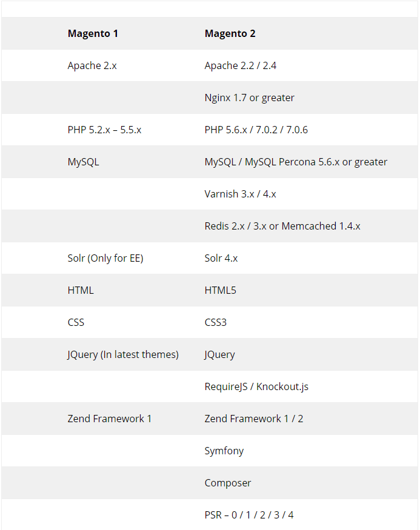Click the "RequireJS / Knockout.js" cell
Image resolution: width=420 pixels, height=530 pixels.
click(x=256, y=386)
